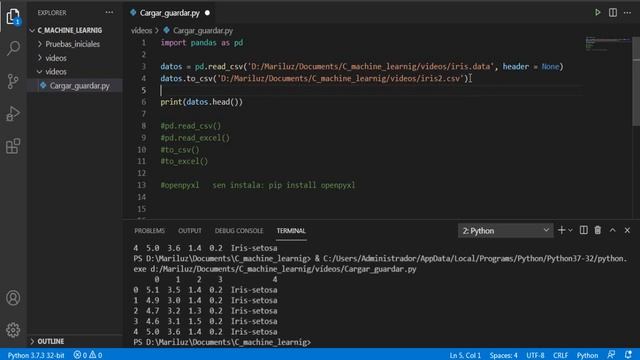Image resolution: width=640 pixels, height=360 pixels.
Task: Click unsaved dot on Cargar_guardar.py tab
Action: tap(207, 13)
